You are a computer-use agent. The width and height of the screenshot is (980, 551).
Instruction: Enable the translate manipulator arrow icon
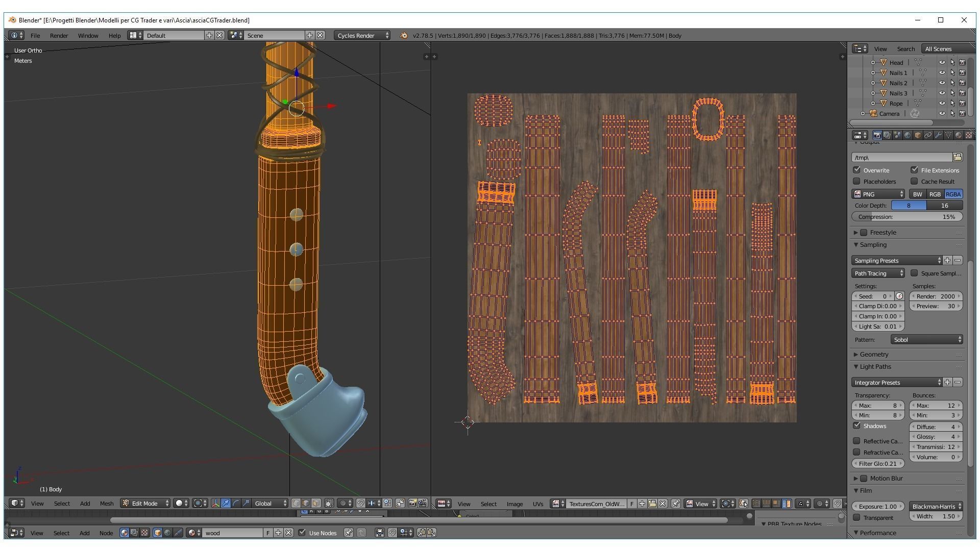[226, 503]
